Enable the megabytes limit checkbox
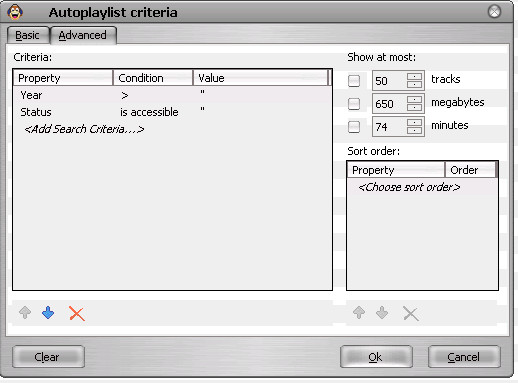 (354, 104)
